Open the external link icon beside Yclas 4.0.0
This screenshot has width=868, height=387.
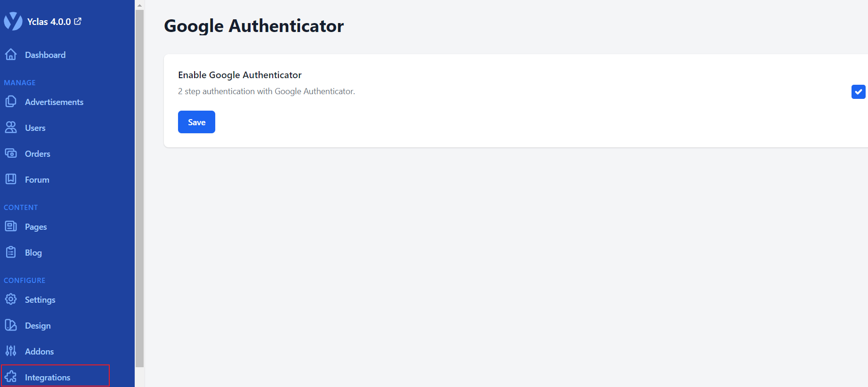[78, 21]
